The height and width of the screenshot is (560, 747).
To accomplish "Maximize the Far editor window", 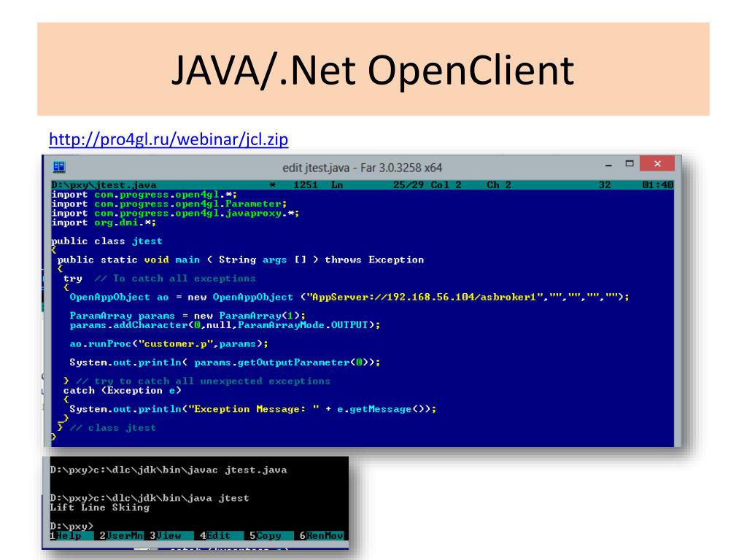I will pos(630,164).
